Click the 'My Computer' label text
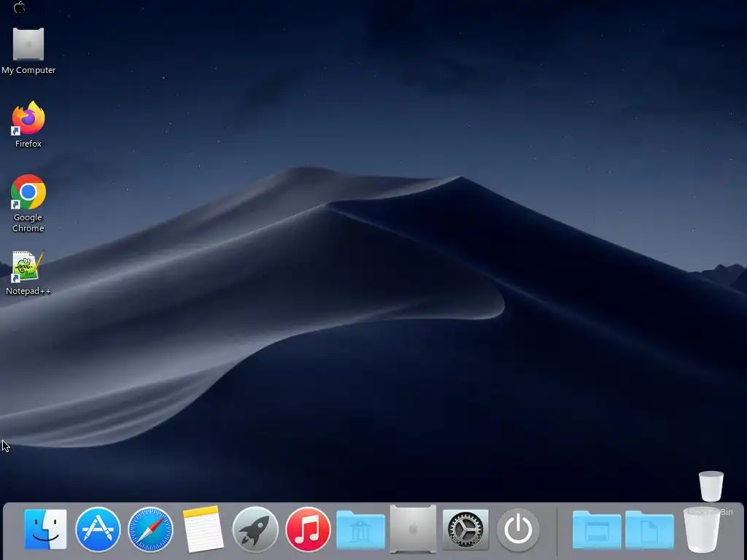 (x=28, y=70)
